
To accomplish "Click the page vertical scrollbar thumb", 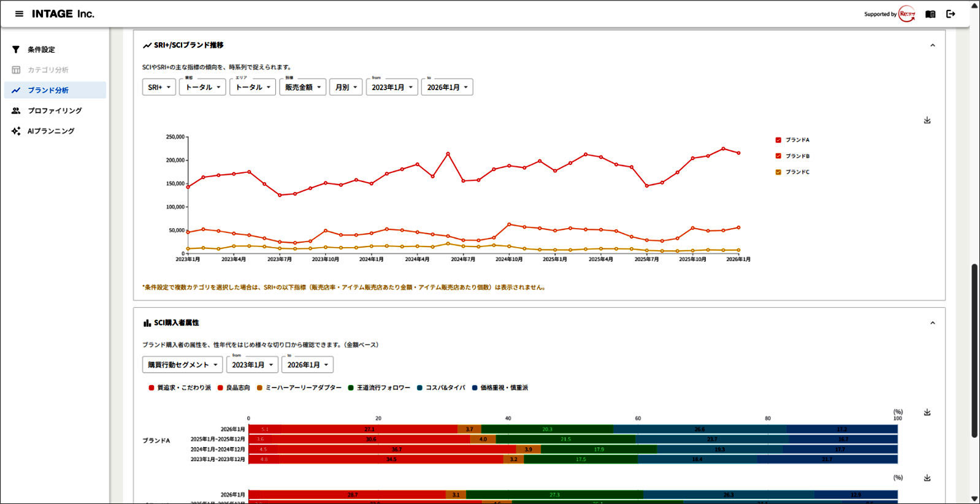I will pos(974,349).
